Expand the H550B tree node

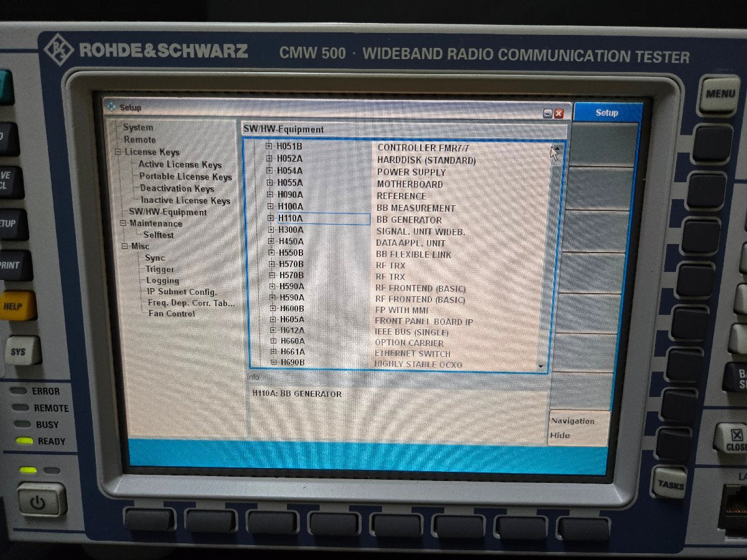click(x=271, y=253)
